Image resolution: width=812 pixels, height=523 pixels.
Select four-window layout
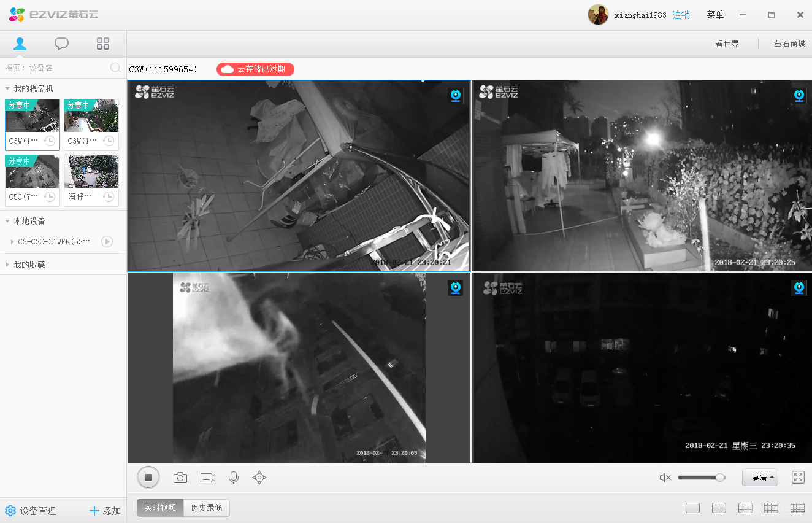[719, 508]
